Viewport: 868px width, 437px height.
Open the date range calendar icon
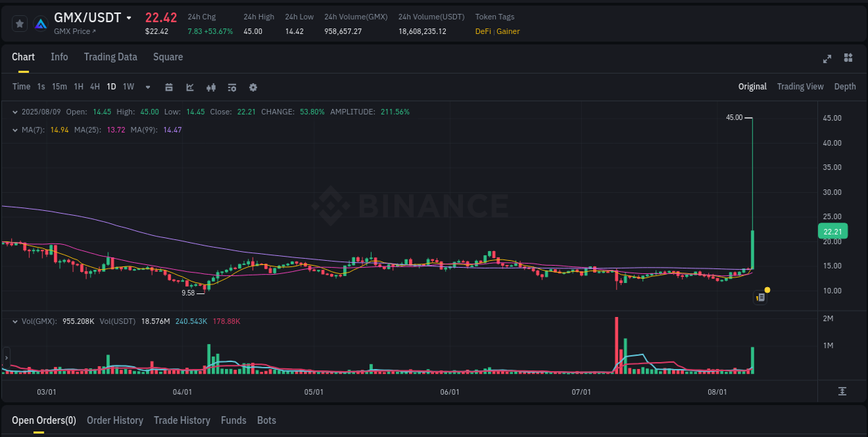(x=169, y=87)
